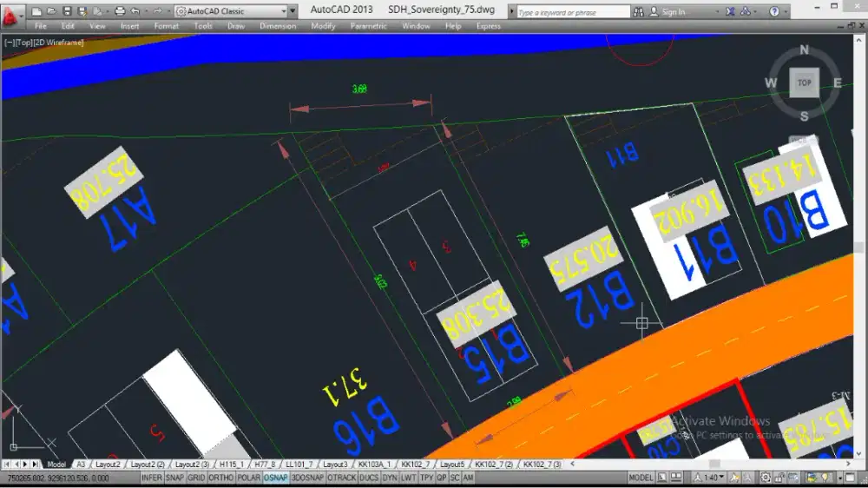Click the Workspace Switching gear icon
The width and height of the screenshot is (868, 488).
point(766,478)
